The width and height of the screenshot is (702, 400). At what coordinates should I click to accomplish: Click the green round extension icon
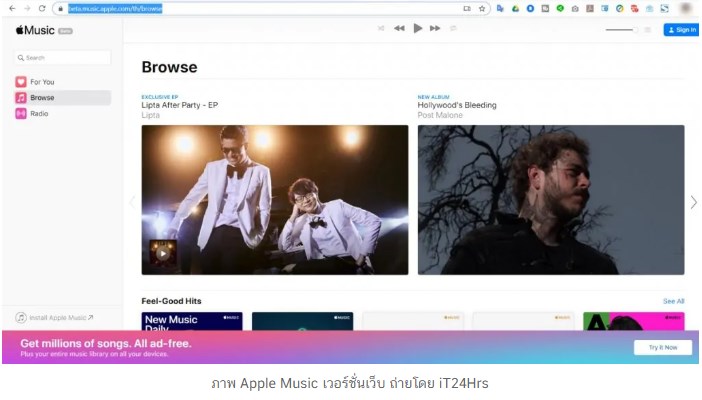coord(560,9)
